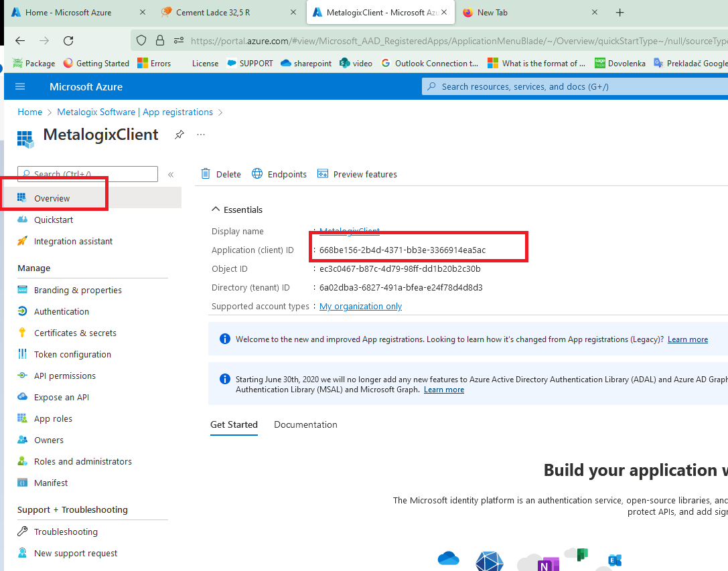Open the SUPPORT bookmark
Image resolution: width=728 pixels, height=571 pixels.
coord(250,63)
